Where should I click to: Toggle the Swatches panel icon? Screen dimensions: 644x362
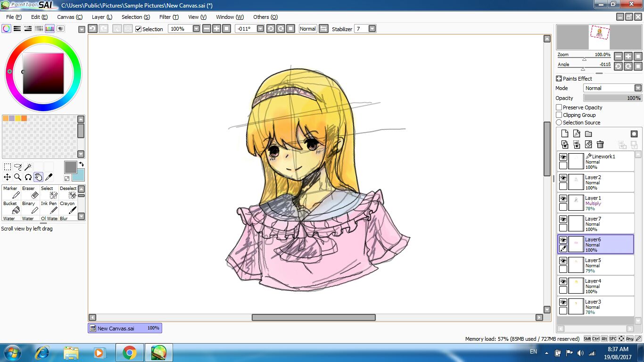tap(50, 29)
